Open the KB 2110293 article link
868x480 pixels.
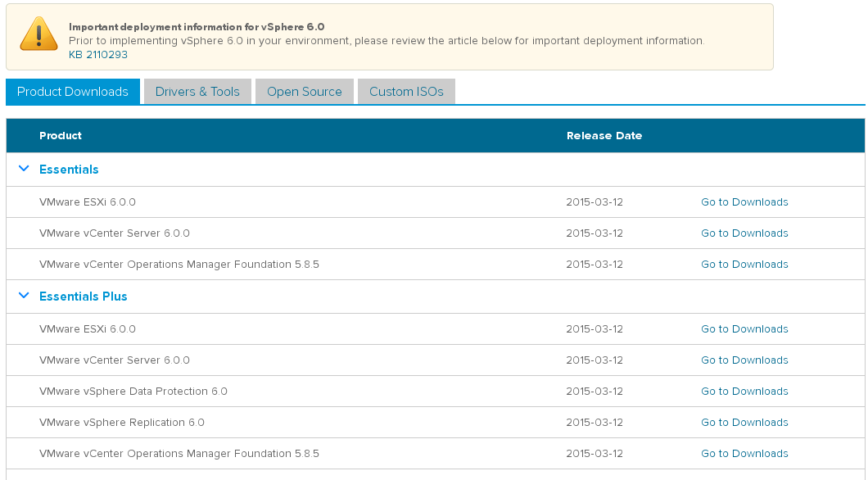(x=98, y=55)
